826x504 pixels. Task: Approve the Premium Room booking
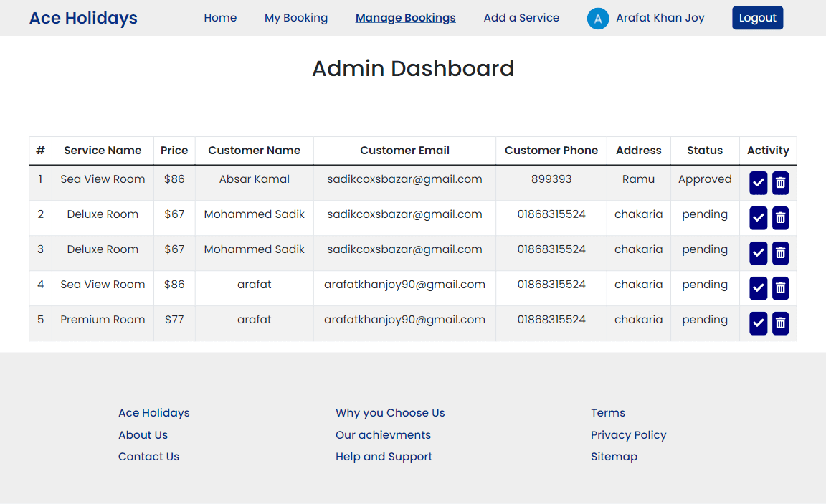click(x=758, y=323)
